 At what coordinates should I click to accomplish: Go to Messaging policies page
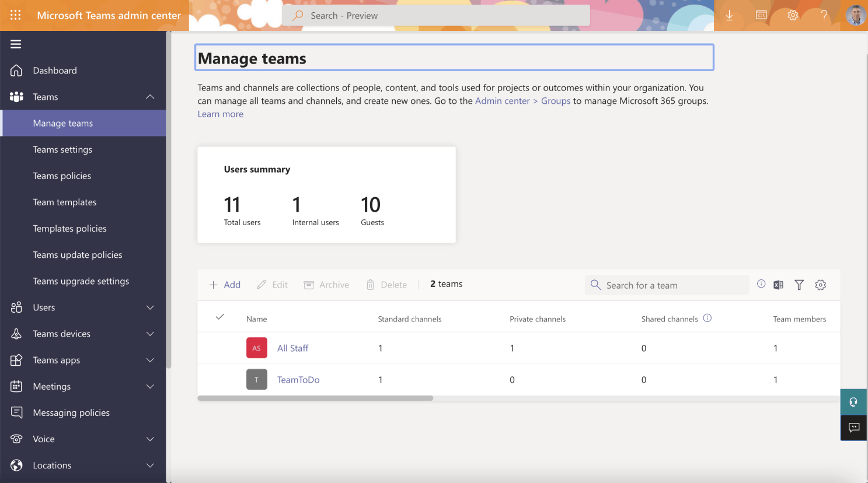tap(71, 412)
